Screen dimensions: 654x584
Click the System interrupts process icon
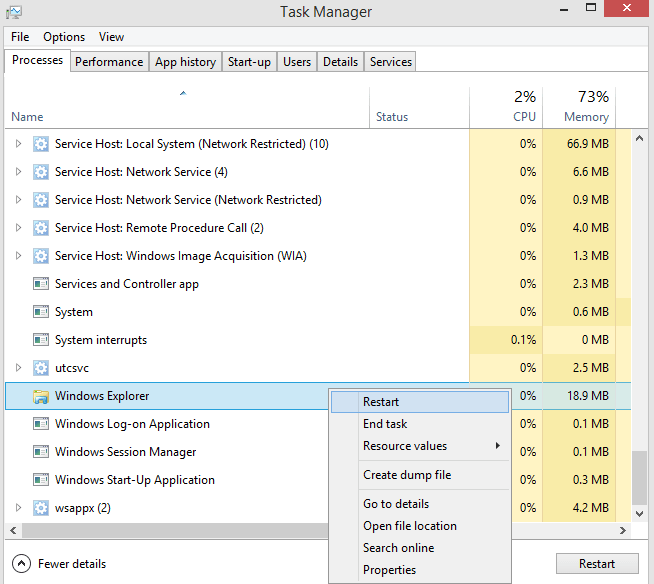tap(41, 340)
